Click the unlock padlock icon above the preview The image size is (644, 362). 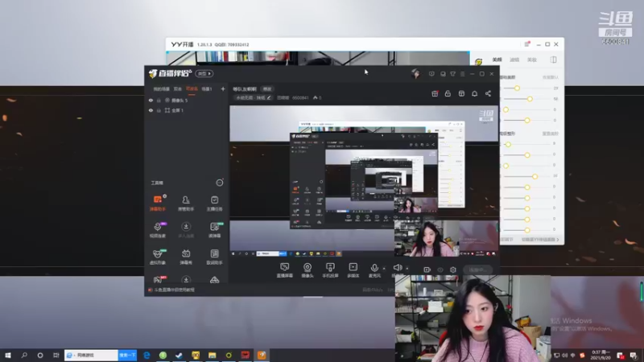[448, 93]
